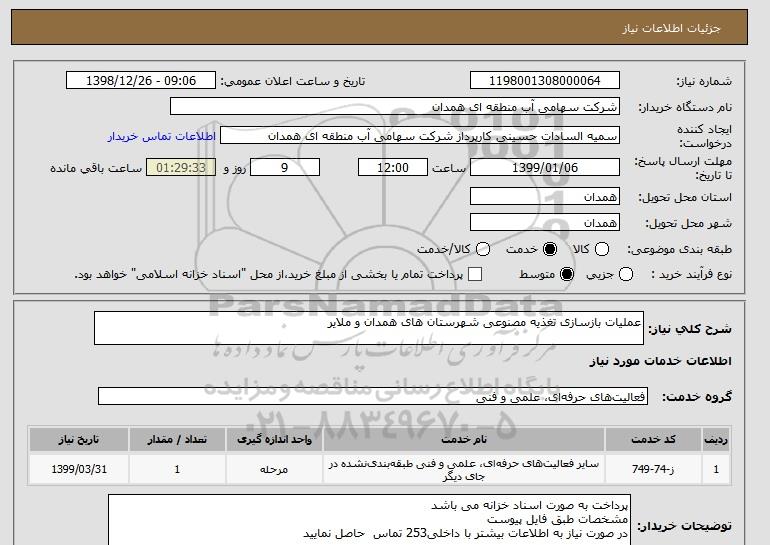Click the تاریخ نیاز column header
This screenshot has height=545, width=770.
[x=79, y=439]
